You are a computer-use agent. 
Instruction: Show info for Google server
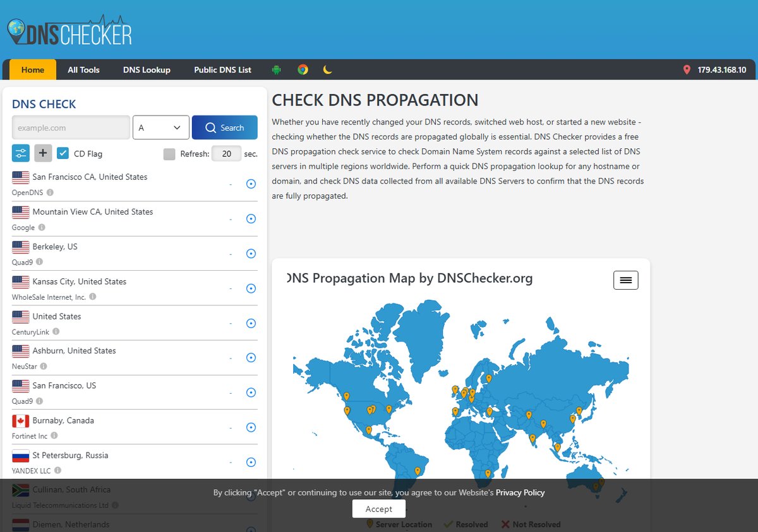pos(42,227)
